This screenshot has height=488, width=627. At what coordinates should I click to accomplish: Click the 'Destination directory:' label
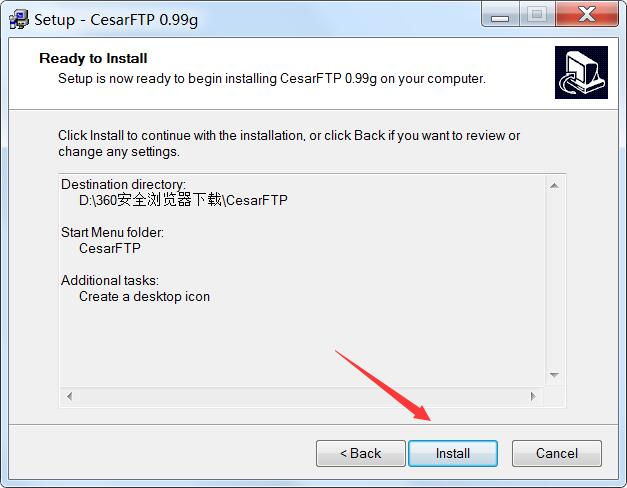point(124,184)
